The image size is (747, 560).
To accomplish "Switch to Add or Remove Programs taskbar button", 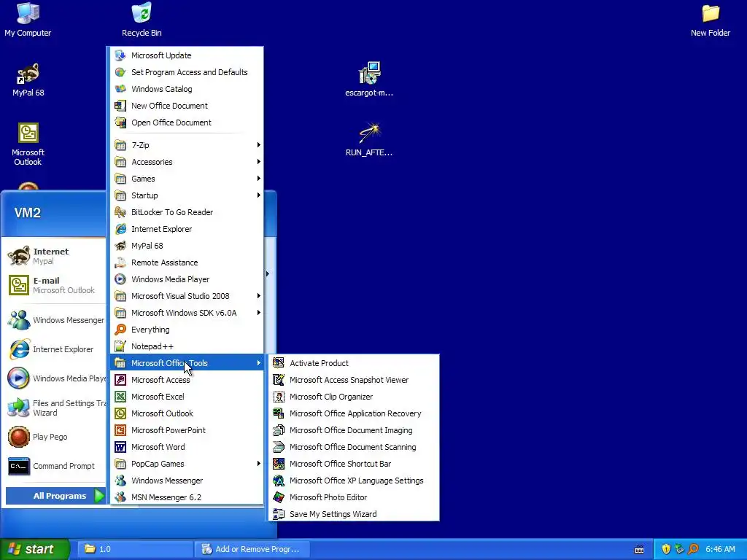I will tap(252, 549).
